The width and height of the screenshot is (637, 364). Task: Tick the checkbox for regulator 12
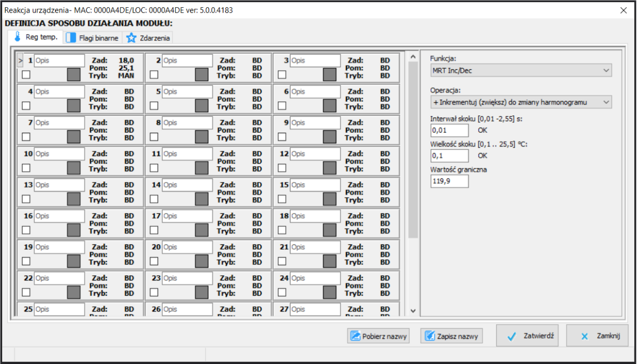[x=282, y=168]
